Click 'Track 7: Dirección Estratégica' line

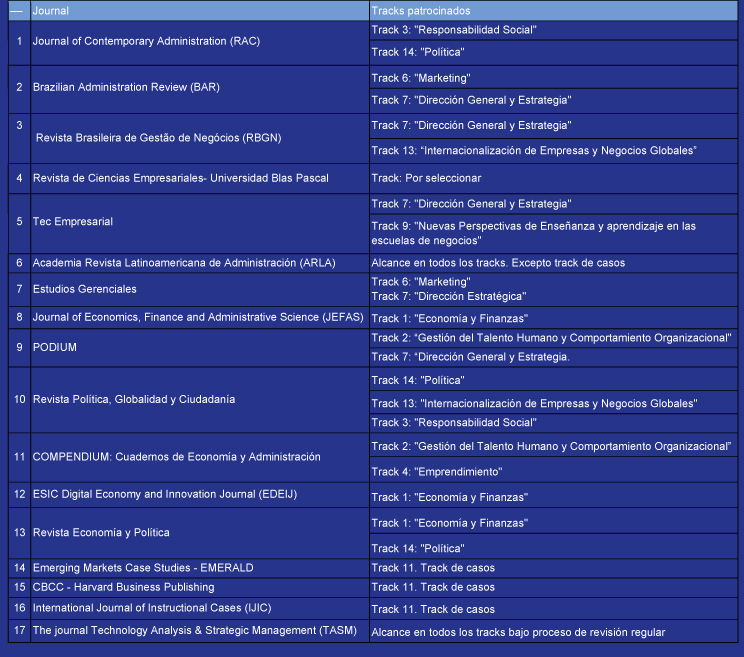pos(449,296)
